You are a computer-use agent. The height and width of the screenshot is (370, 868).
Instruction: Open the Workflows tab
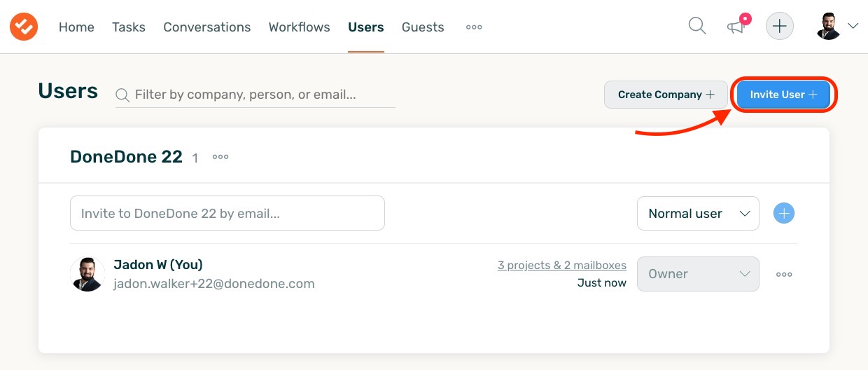[x=300, y=27]
